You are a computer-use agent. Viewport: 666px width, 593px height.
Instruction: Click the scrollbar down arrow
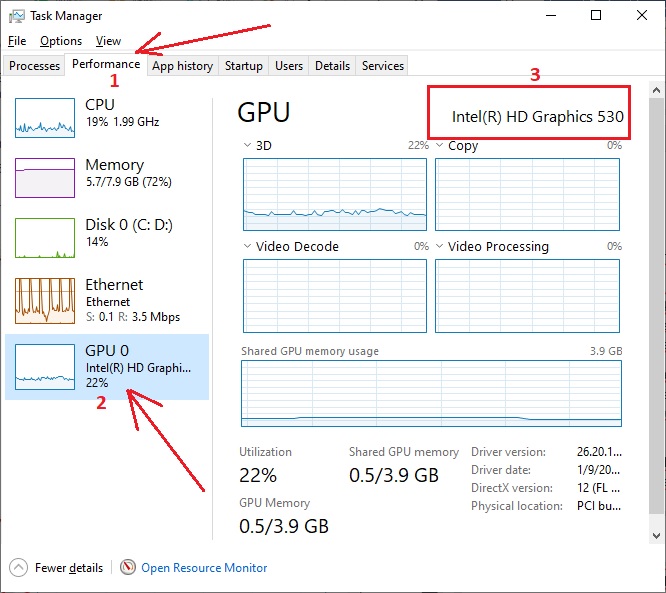click(x=656, y=536)
